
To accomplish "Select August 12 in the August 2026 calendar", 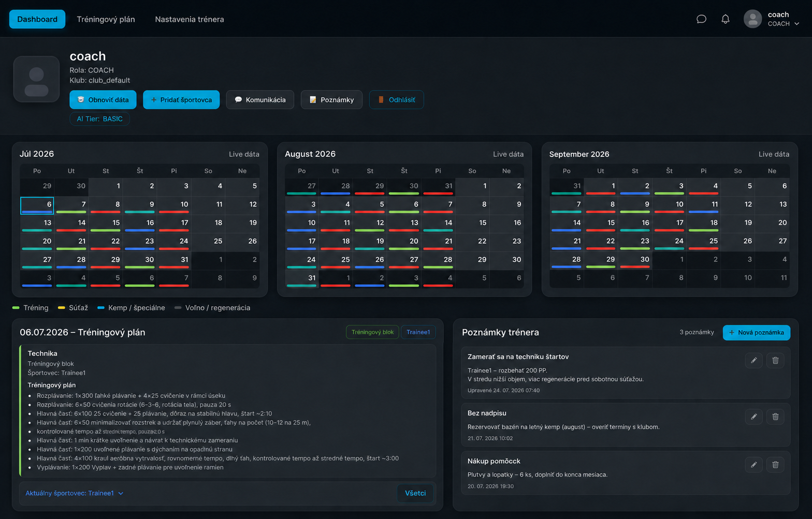I will (x=370, y=224).
